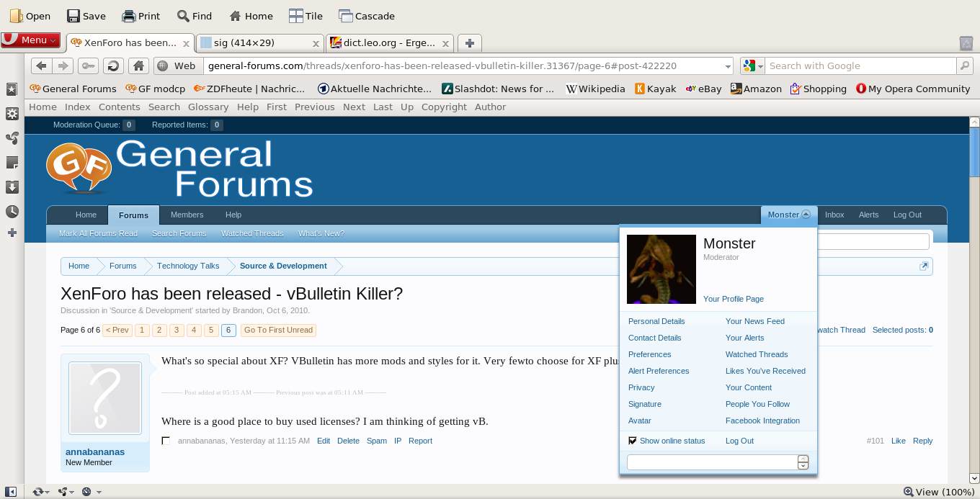The height and width of the screenshot is (499, 980).
Task: Click the status field stepper arrows
Action: (x=803, y=462)
